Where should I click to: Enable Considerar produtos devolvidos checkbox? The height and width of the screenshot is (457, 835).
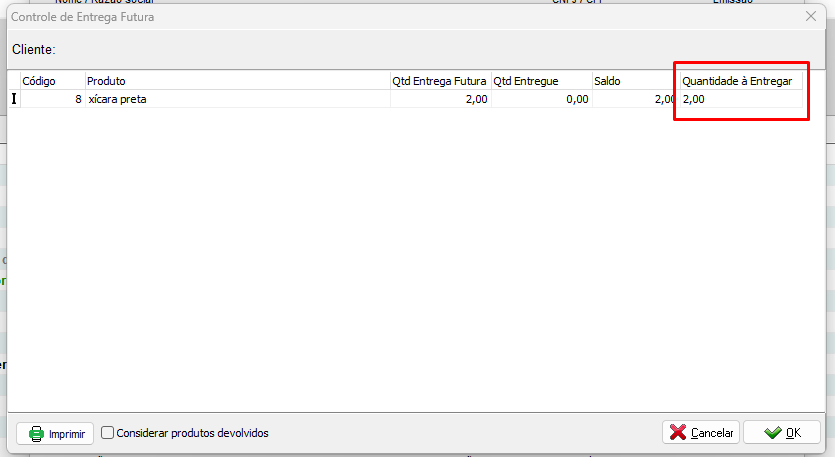(108, 433)
